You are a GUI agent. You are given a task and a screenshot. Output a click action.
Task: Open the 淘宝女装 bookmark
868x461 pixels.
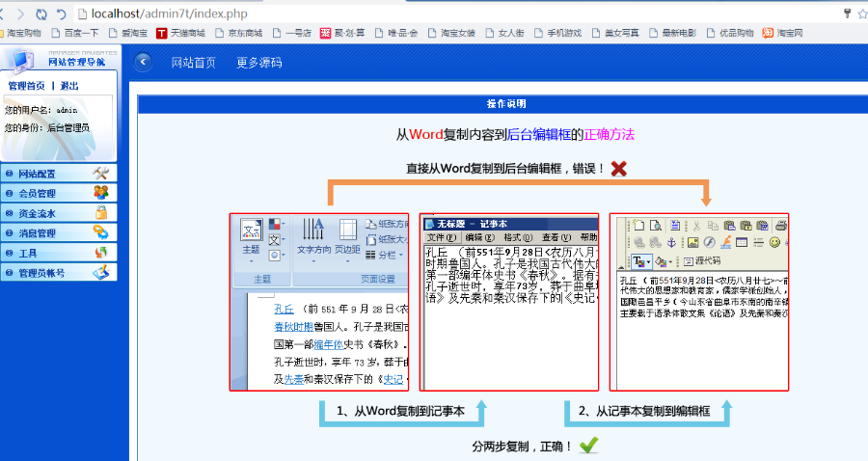click(451, 33)
